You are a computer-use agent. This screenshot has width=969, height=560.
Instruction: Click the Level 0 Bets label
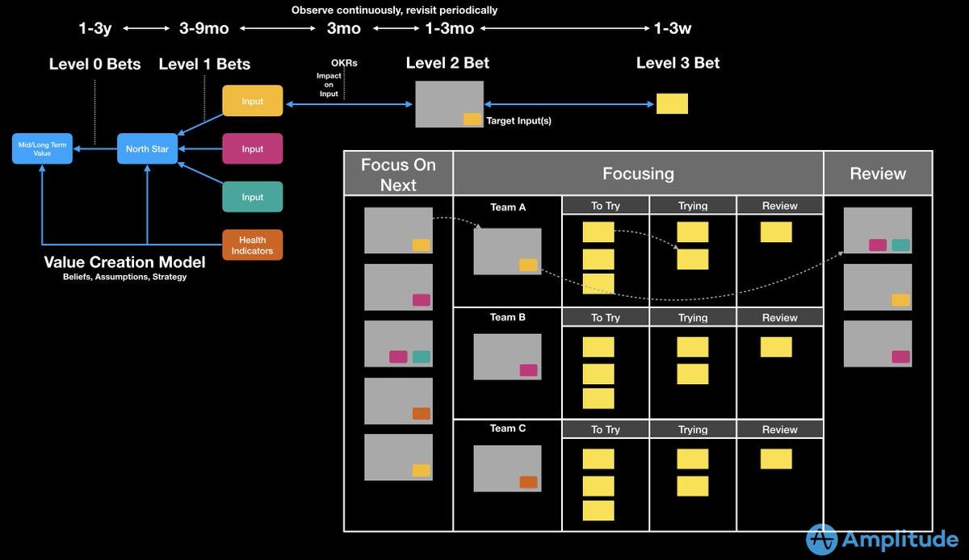(x=94, y=64)
